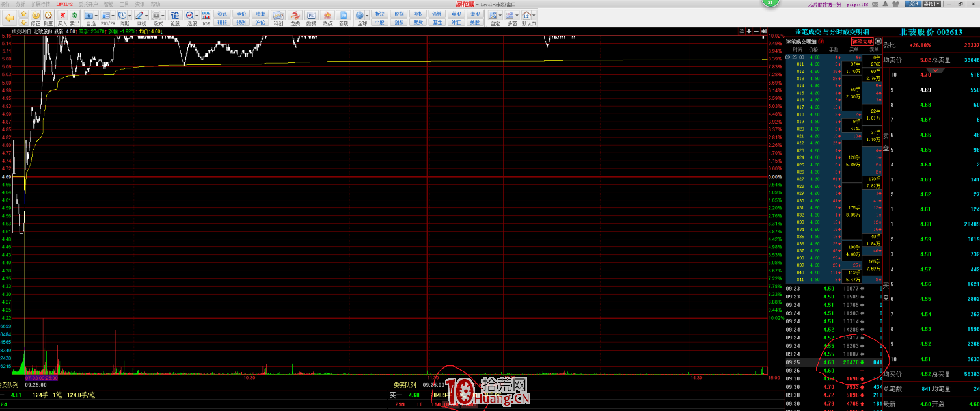Open the F10/F9 info icon
This screenshot has height=411, width=980.
pos(105,16)
